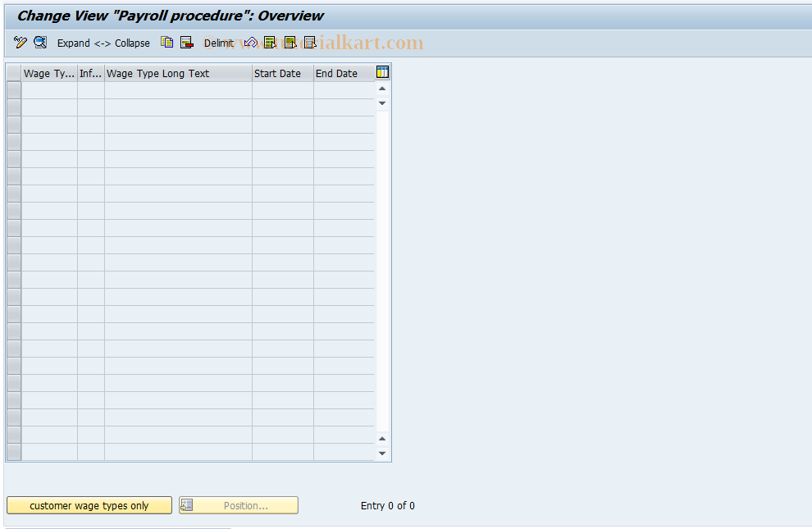Click the Start Date column header
Viewport: 812px width, 529px height.
283,74
